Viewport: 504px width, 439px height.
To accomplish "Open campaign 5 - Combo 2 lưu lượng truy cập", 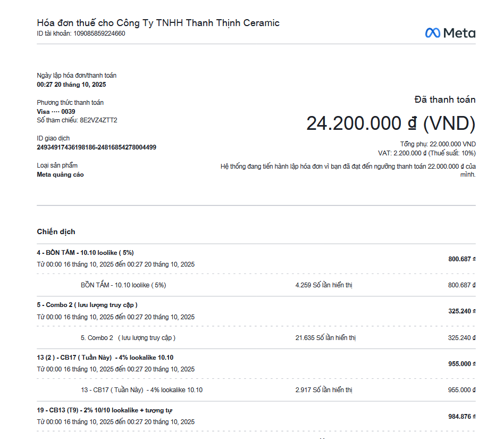I will [87, 305].
